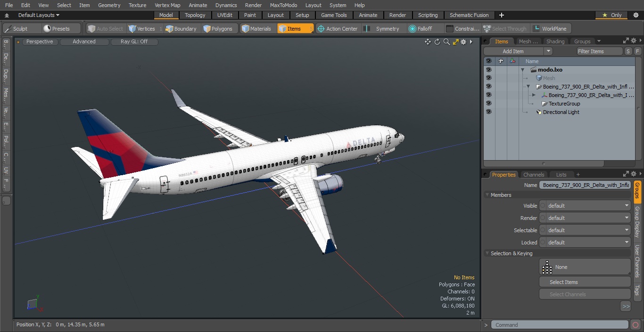Toggle the Only star button
This screenshot has height=332, width=644.
click(x=612, y=15)
